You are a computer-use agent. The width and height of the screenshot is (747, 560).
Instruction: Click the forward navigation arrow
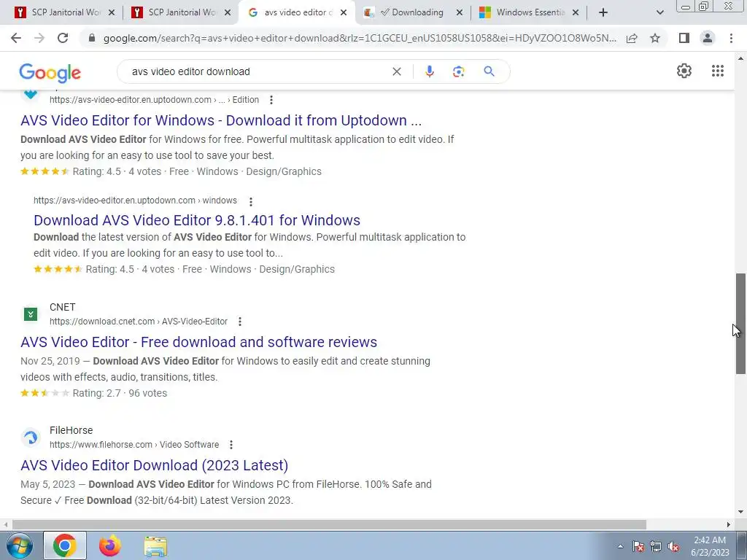[39, 38]
